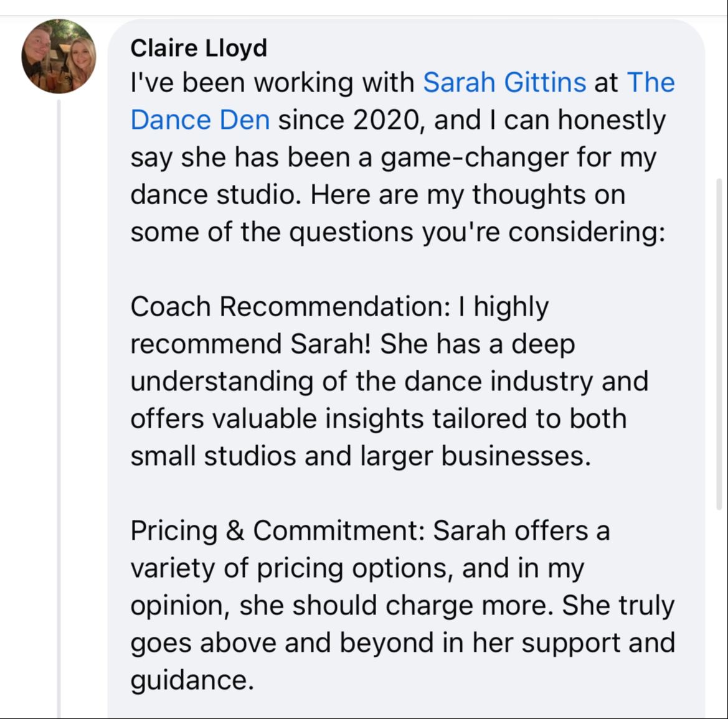Click the commenter name Claire Lloyd
728x719 pixels.
[x=199, y=48]
